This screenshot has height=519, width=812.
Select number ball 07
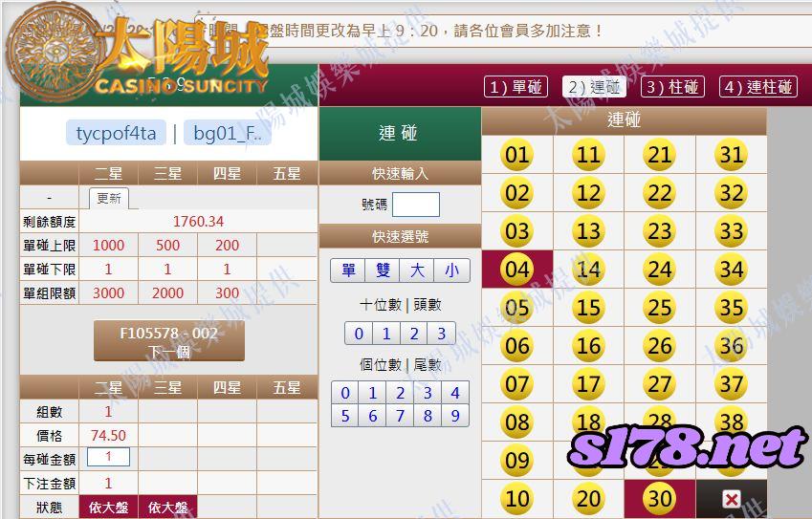[x=516, y=384]
